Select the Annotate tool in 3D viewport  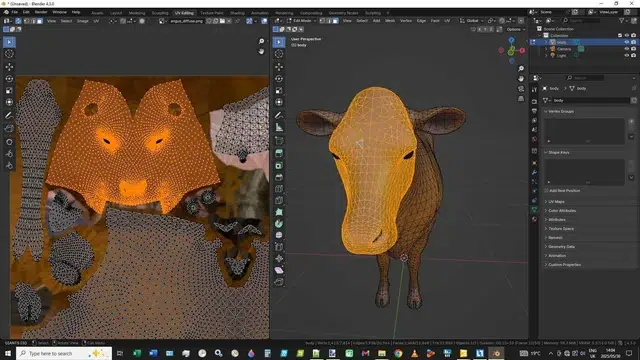pyautogui.click(x=279, y=116)
